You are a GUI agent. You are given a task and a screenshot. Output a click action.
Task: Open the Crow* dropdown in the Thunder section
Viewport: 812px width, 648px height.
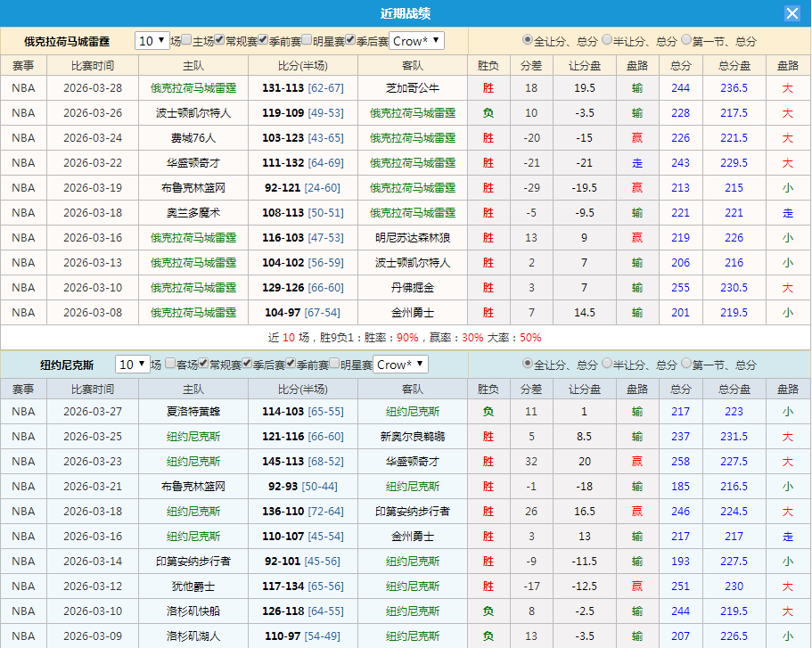click(x=415, y=40)
